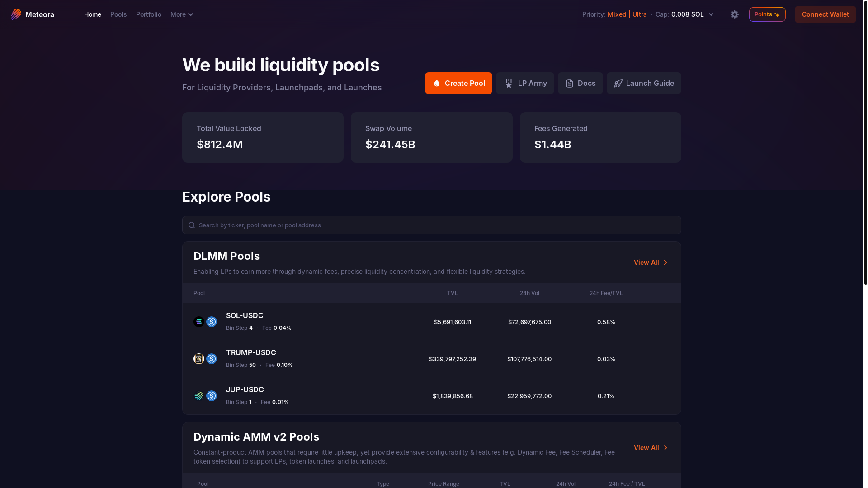The image size is (868, 488).
Task: Click chevron next to DLMM View All
Action: point(665,263)
